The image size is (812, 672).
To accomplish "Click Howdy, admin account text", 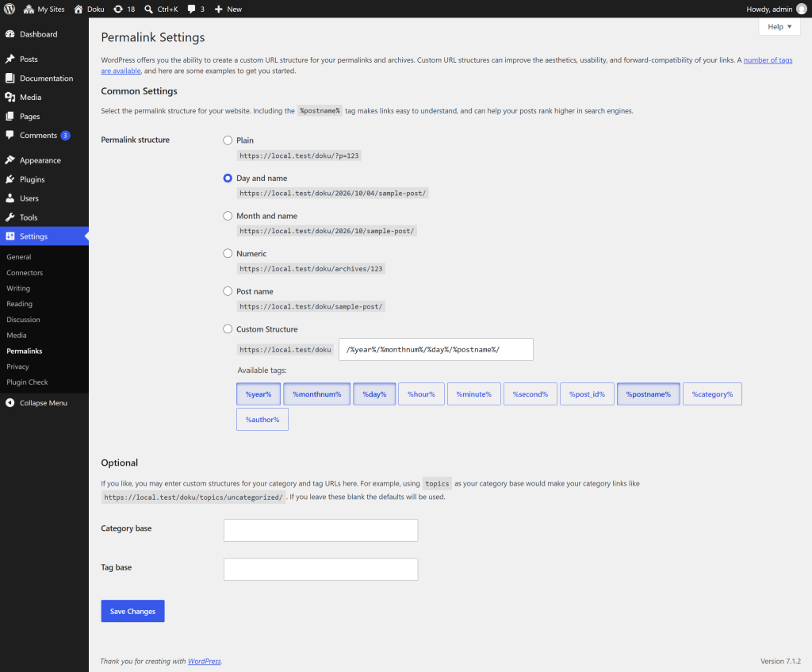I will [769, 10].
